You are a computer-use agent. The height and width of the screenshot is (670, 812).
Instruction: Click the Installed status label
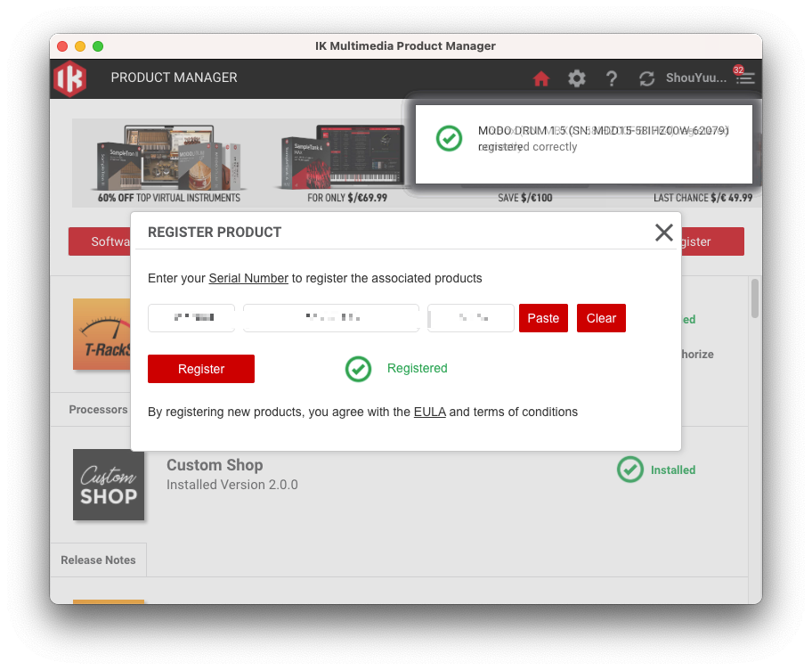point(673,470)
